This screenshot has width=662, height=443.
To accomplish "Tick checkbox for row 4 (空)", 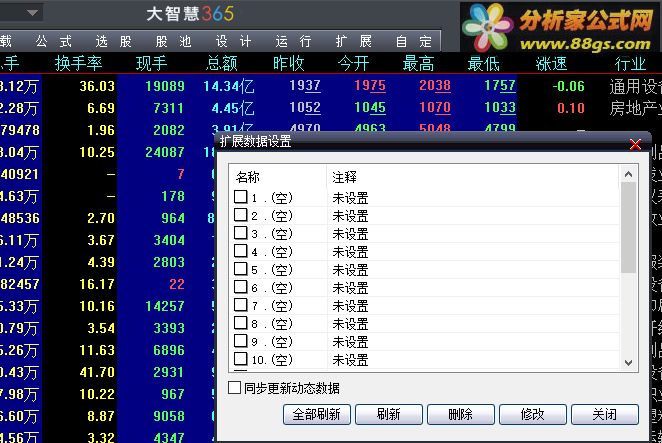I will (241, 251).
